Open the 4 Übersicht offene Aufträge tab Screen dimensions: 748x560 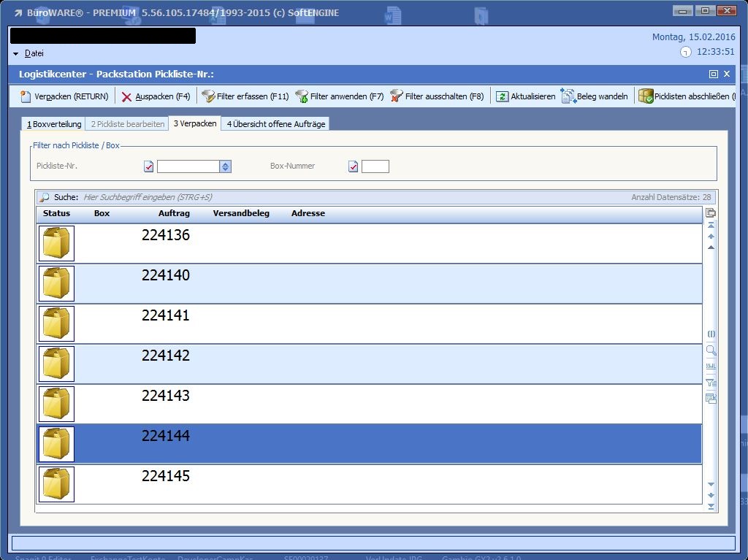(x=275, y=124)
